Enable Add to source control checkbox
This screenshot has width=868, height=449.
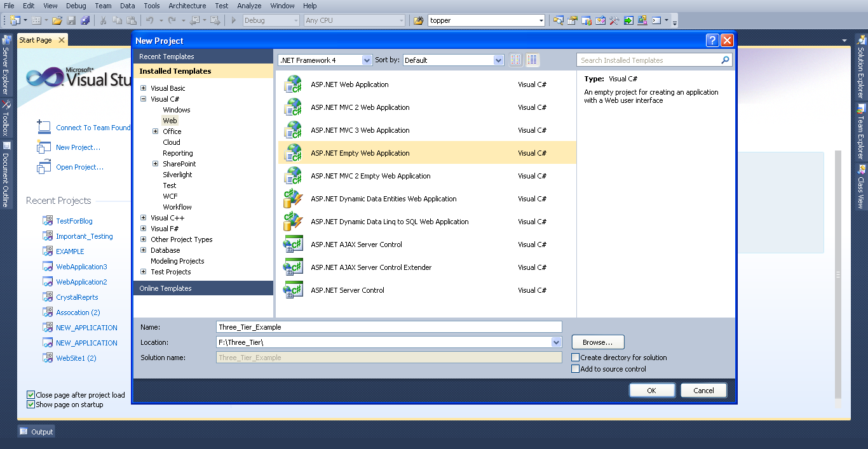click(576, 369)
